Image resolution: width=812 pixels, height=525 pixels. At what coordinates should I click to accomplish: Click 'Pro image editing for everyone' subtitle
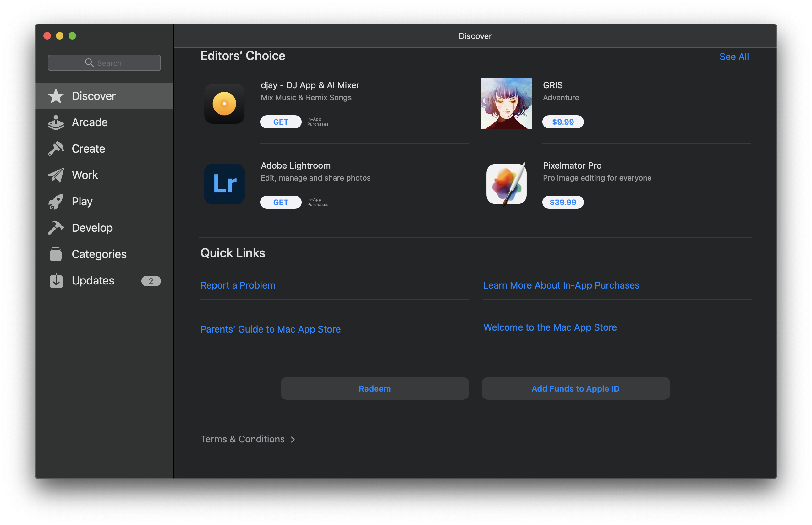coord(597,178)
